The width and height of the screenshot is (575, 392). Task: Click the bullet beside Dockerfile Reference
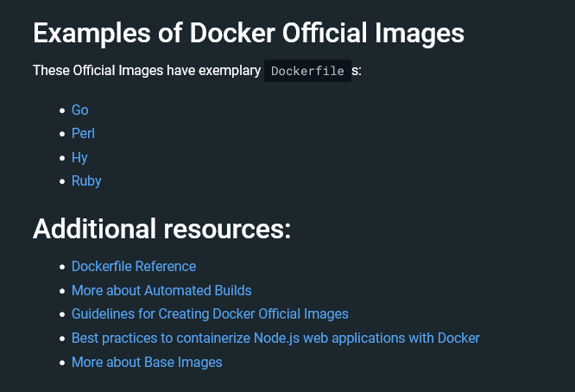[62, 267]
